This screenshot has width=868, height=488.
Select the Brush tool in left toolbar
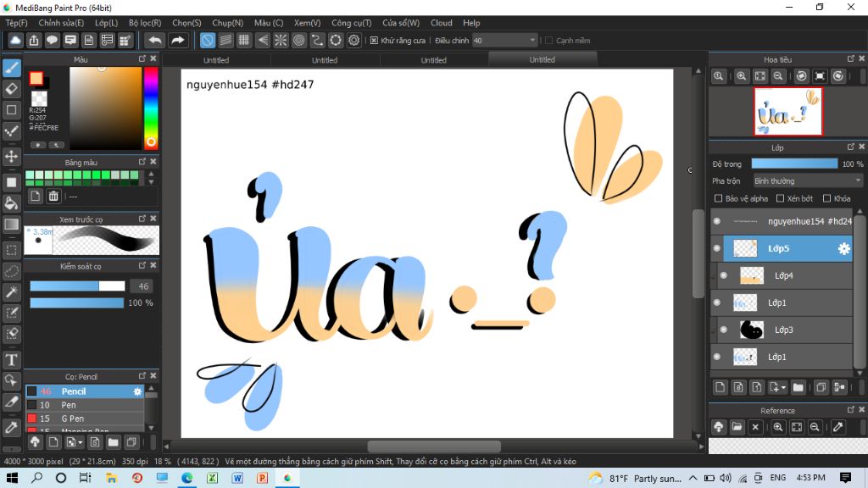pyautogui.click(x=12, y=68)
